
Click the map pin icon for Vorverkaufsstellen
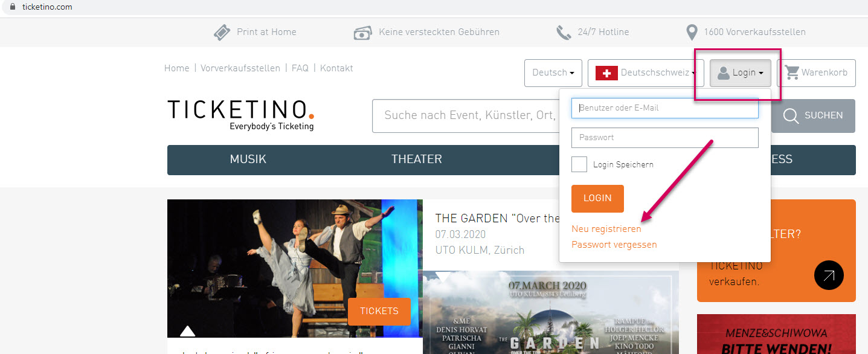tap(692, 32)
